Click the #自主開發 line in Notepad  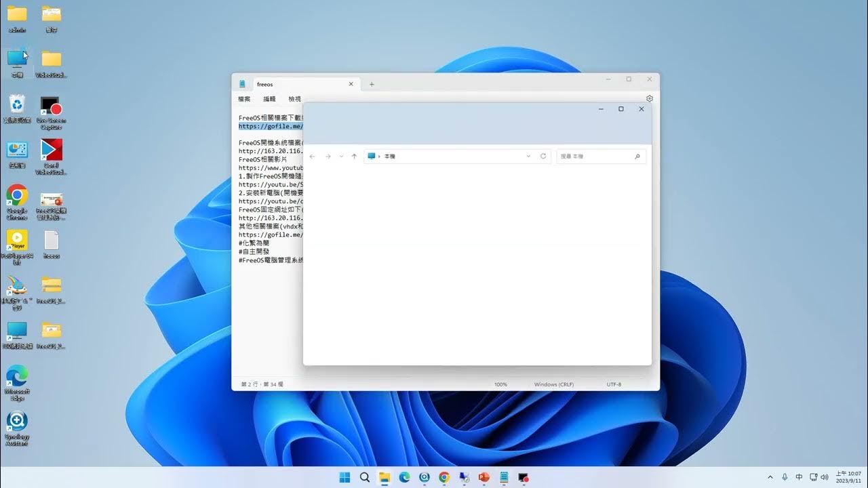[x=254, y=251]
